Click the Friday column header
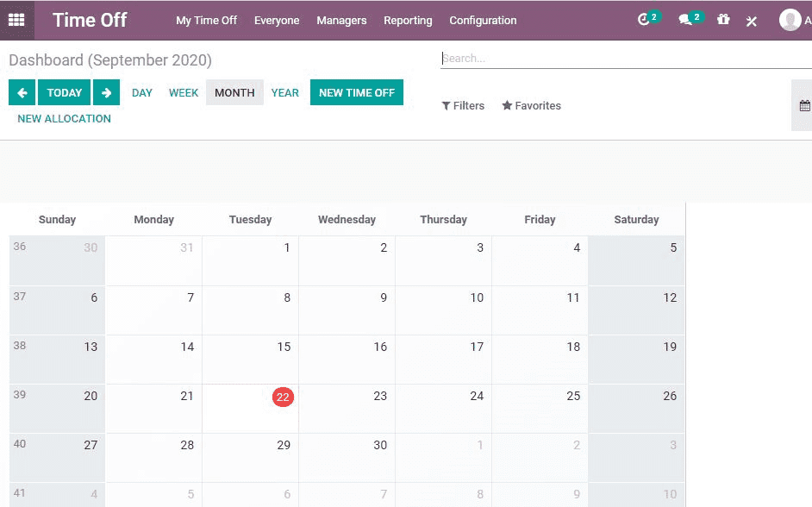This screenshot has width=812, height=507. [x=540, y=220]
